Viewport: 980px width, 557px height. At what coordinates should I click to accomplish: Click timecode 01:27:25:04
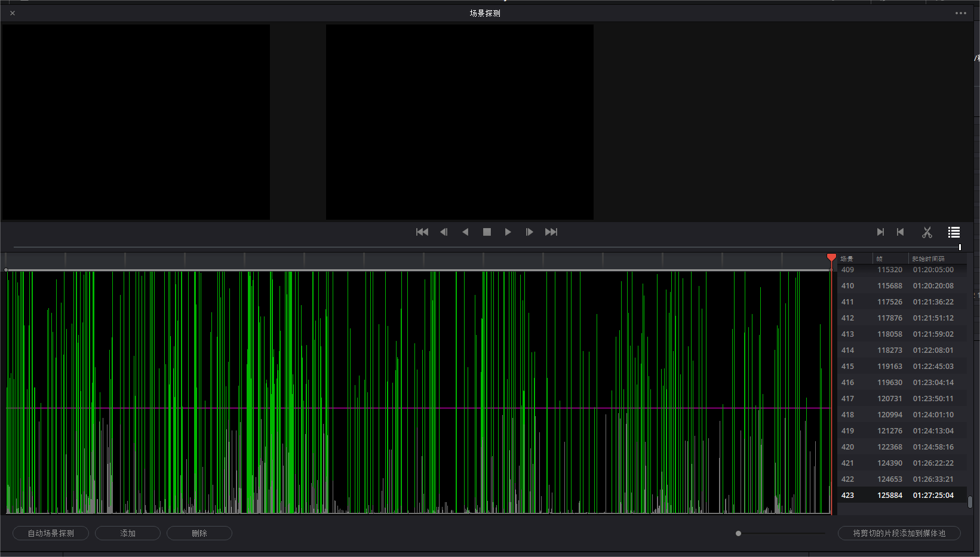[933, 496]
